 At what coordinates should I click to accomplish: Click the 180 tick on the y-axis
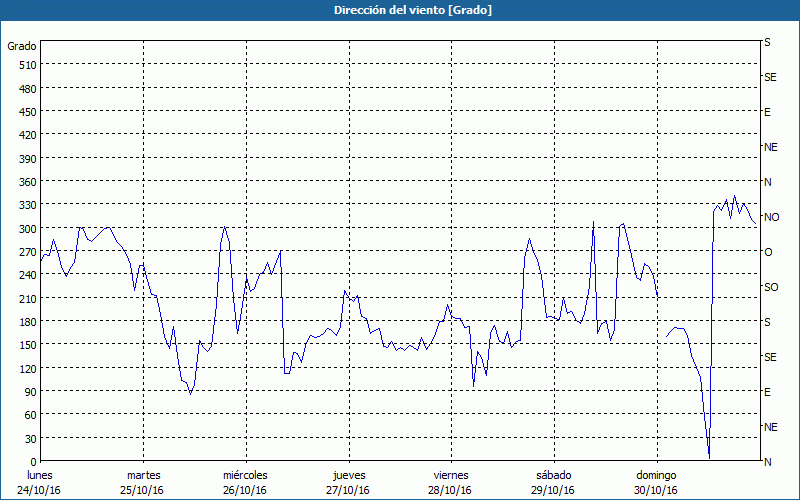(27, 322)
